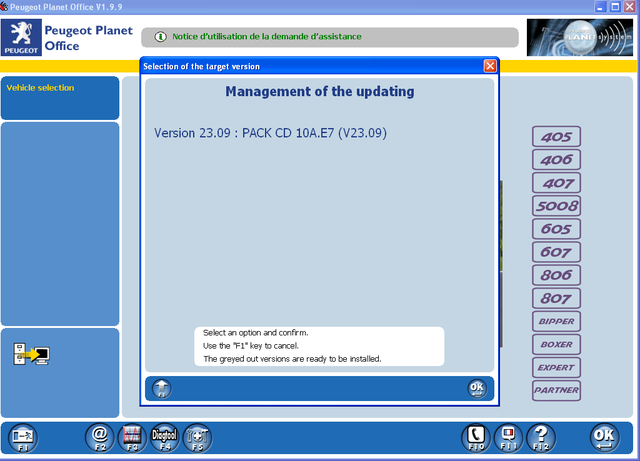The width and height of the screenshot is (640, 461).
Task: Click the info icon beside the Notice text
Action: tap(160, 37)
